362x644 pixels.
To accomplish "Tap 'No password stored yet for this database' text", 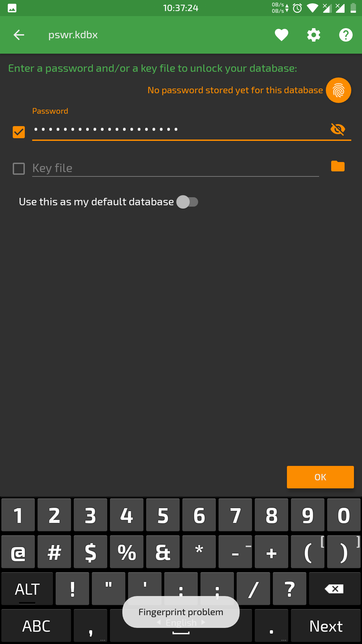I will pos(235,90).
